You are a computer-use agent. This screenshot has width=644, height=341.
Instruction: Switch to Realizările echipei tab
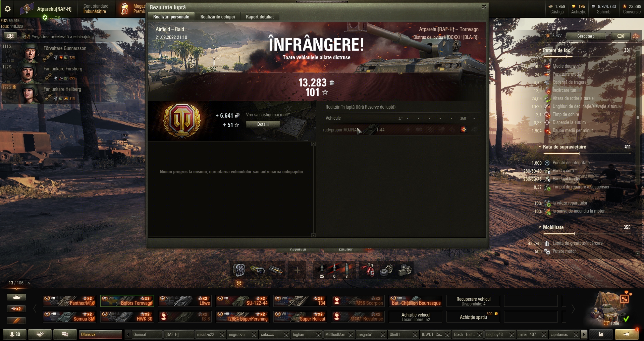coord(218,17)
